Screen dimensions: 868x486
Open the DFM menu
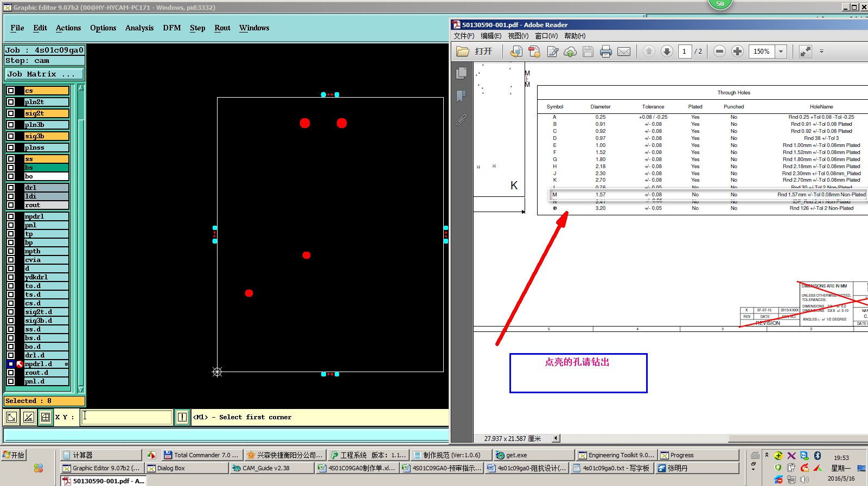tap(172, 28)
